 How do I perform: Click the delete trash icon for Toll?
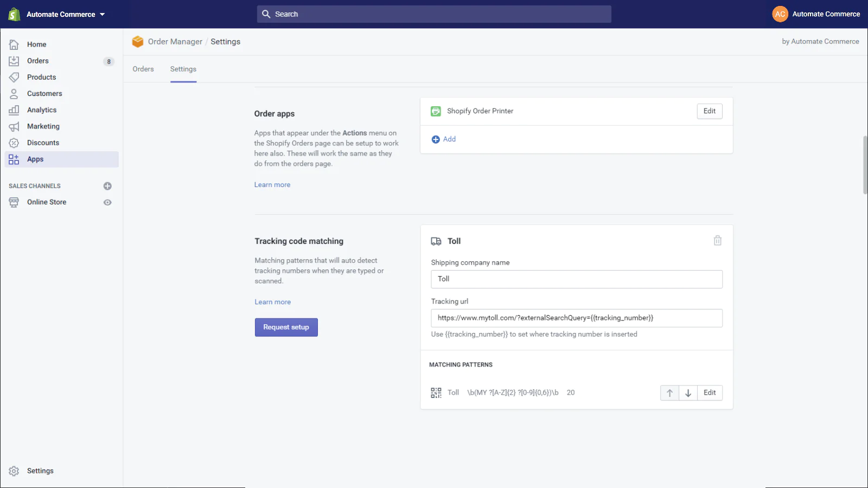point(717,240)
